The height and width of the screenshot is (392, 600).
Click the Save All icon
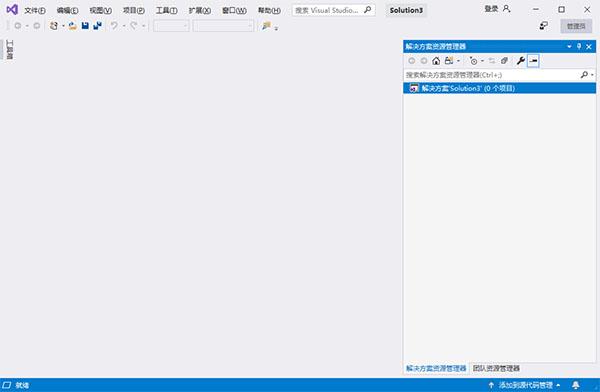(98, 26)
